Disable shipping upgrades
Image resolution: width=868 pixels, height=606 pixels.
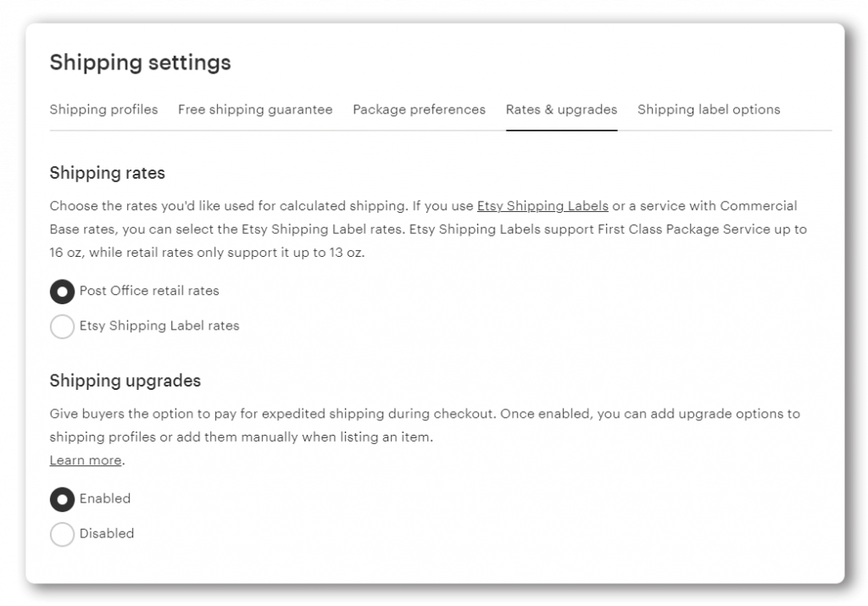coord(62,534)
